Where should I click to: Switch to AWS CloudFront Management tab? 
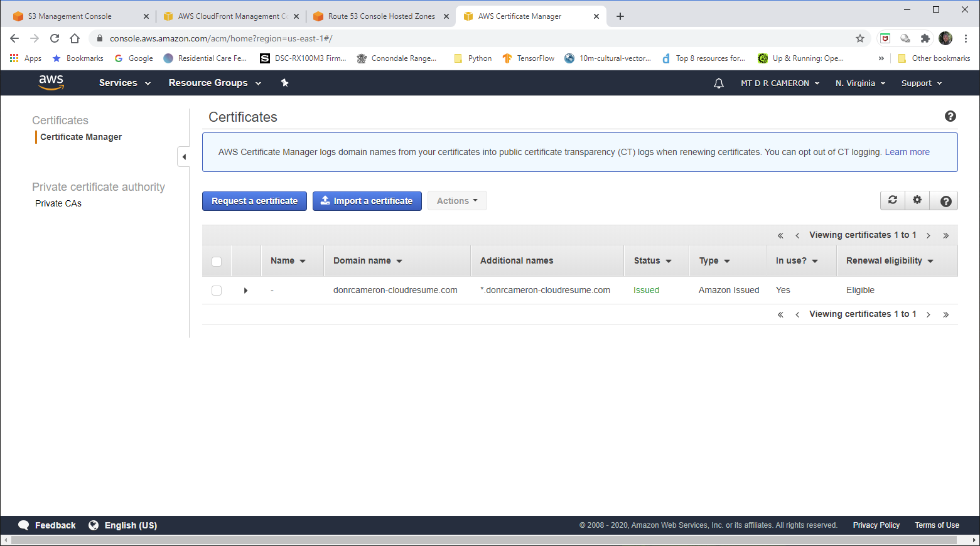231,16
